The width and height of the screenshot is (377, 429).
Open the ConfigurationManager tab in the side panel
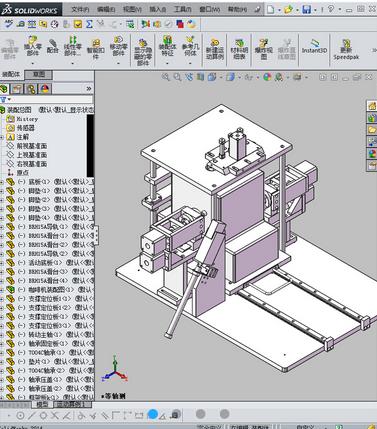click(31, 89)
